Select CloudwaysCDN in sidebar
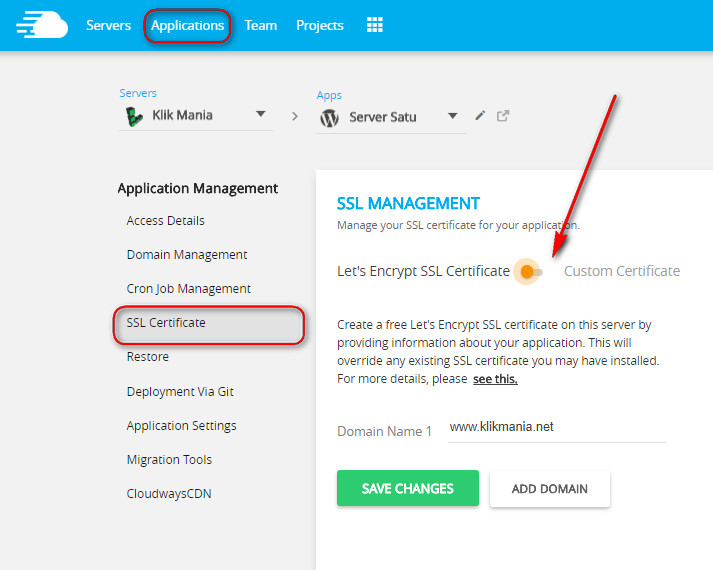The width and height of the screenshot is (713, 570). click(x=169, y=494)
